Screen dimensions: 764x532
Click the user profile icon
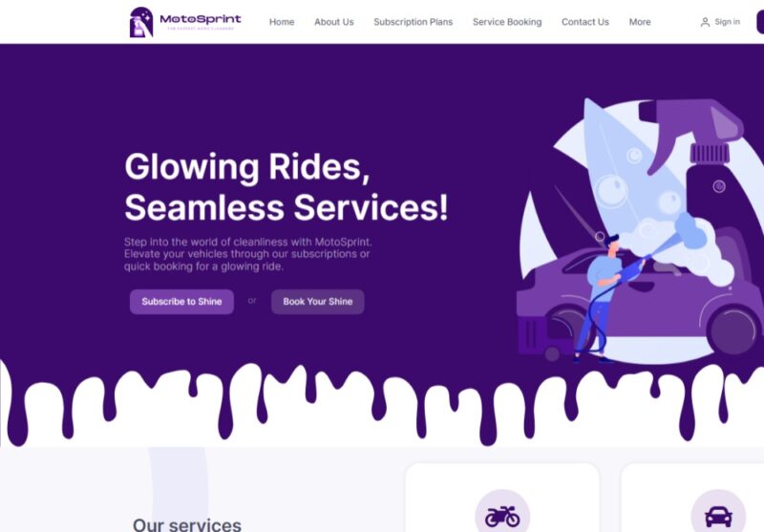coord(705,22)
